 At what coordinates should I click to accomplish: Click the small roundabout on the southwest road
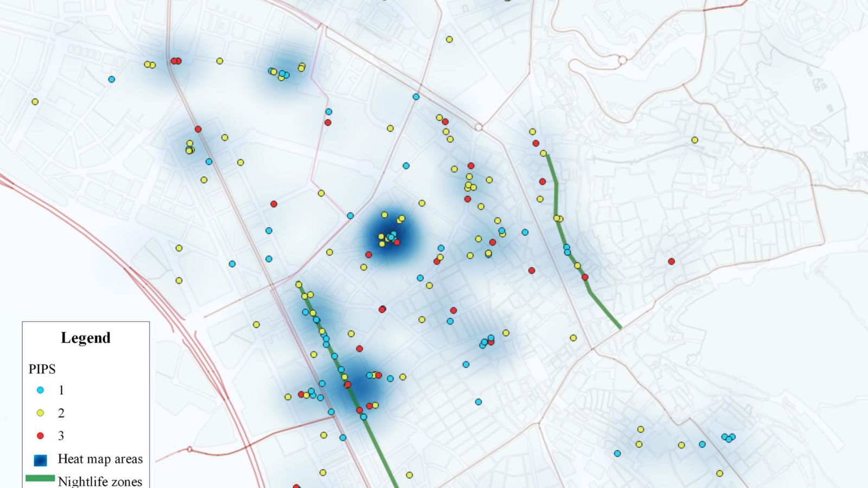(189, 450)
